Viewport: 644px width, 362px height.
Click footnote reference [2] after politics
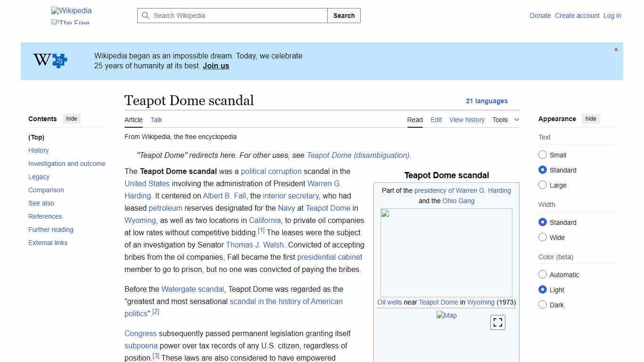pos(156,311)
